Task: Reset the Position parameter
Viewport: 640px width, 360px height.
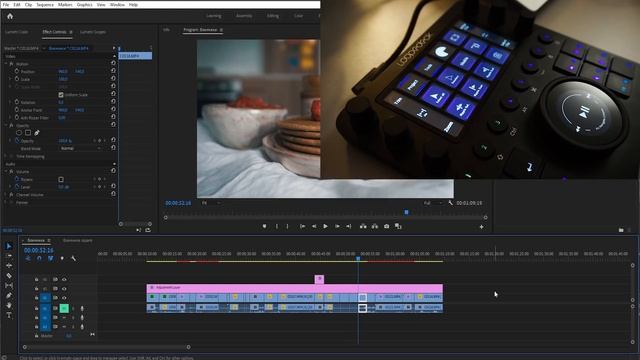Action: [113, 71]
